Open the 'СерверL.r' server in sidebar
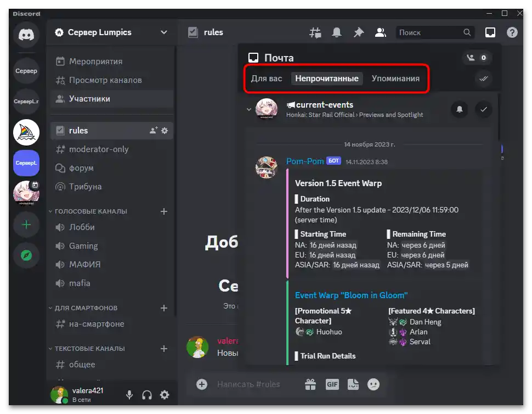 click(x=26, y=101)
